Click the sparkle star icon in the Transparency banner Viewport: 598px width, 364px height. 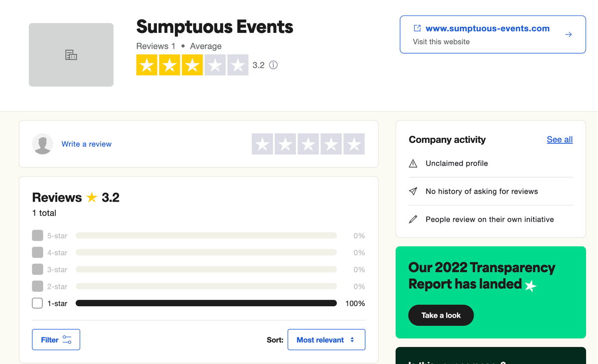pos(530,286)
